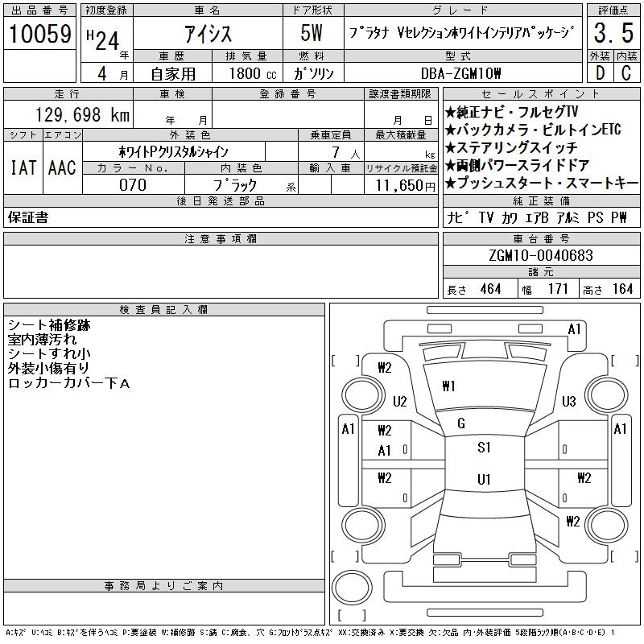
Task: Click the exterior grade D
Action: point(600,73)
